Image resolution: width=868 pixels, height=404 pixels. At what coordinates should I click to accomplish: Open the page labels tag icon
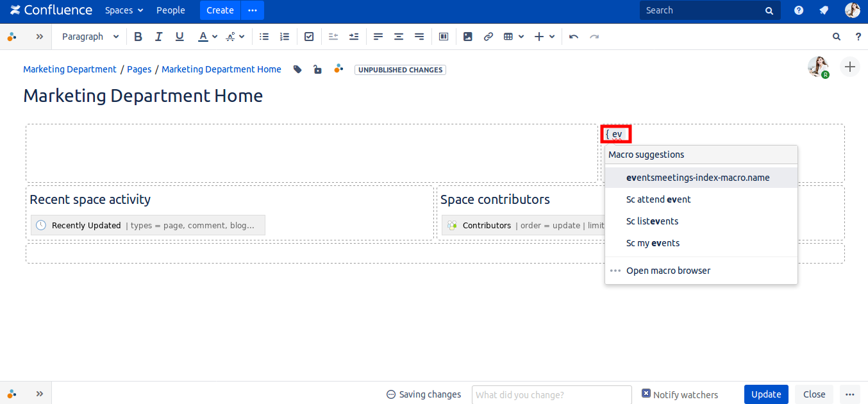pos(297,69)
